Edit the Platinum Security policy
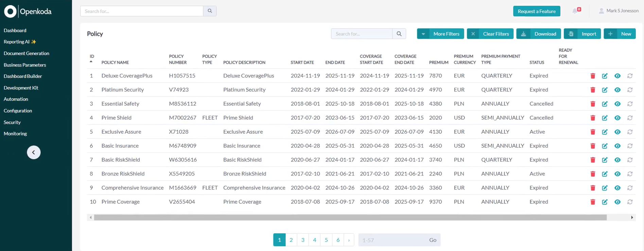 605,90
